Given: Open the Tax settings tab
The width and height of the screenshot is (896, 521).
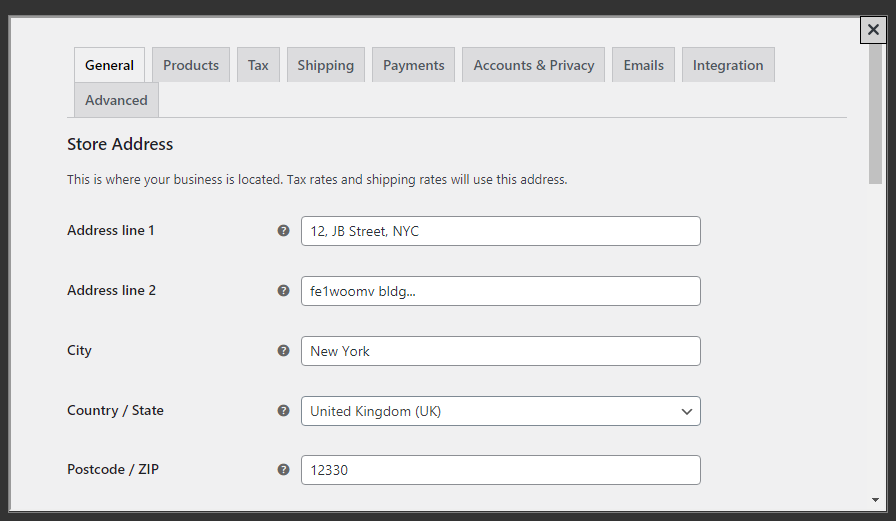Looking at the screenshot, I should point(258,65).
